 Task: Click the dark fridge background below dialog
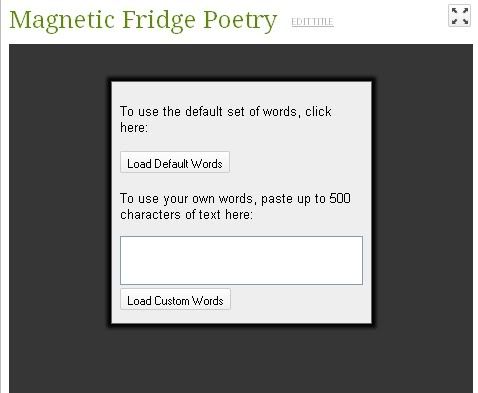point(241,360)
